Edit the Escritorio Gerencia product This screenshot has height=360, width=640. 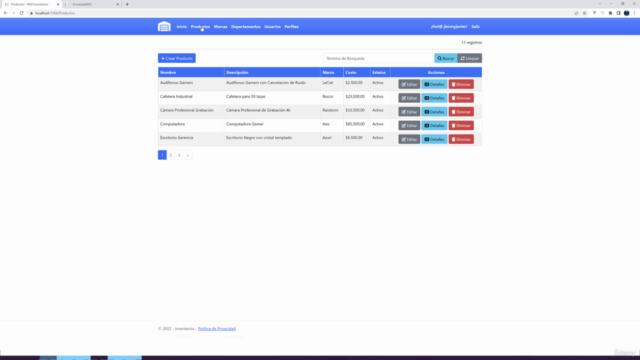[x=409, y=139]
